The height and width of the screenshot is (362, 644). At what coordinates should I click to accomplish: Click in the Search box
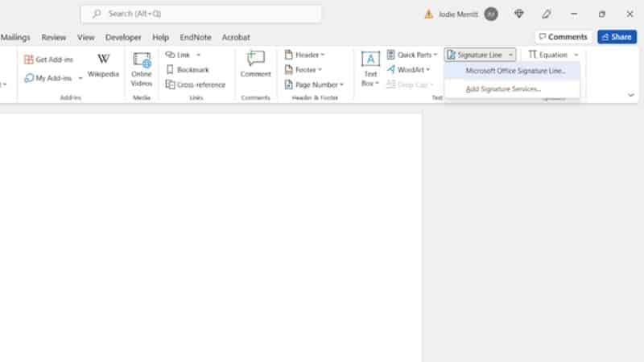click(x=201, y=14)
